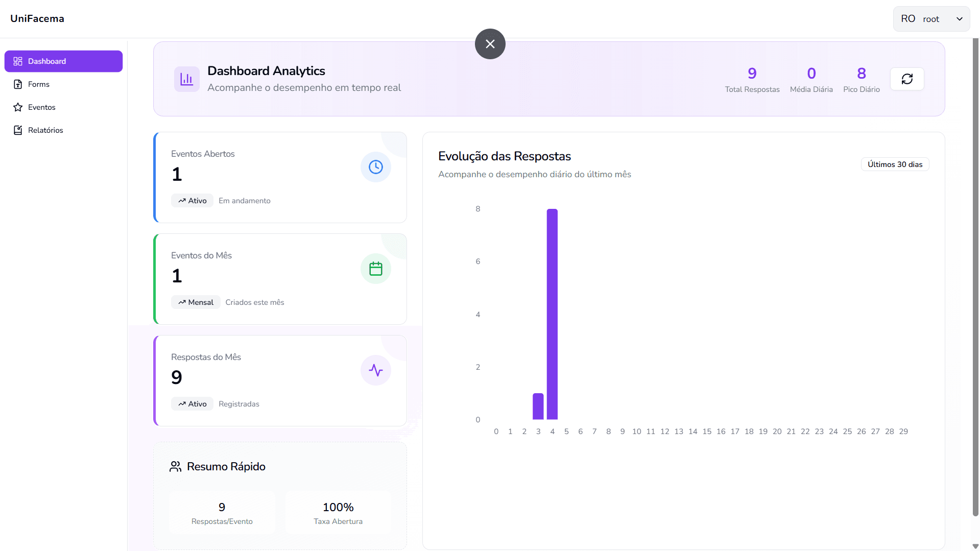Go to Relatórios in the sidebar
This screenshot has height=551, width=980.
45,130
